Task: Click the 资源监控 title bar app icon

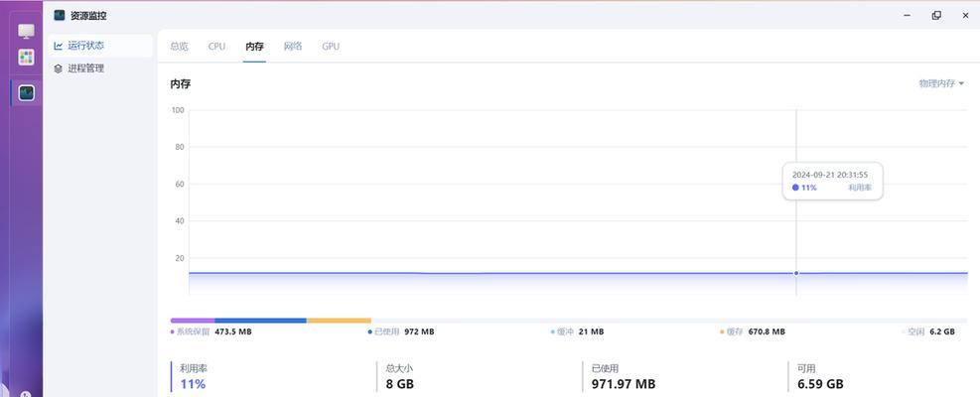Action: click(x=60, y=16)
